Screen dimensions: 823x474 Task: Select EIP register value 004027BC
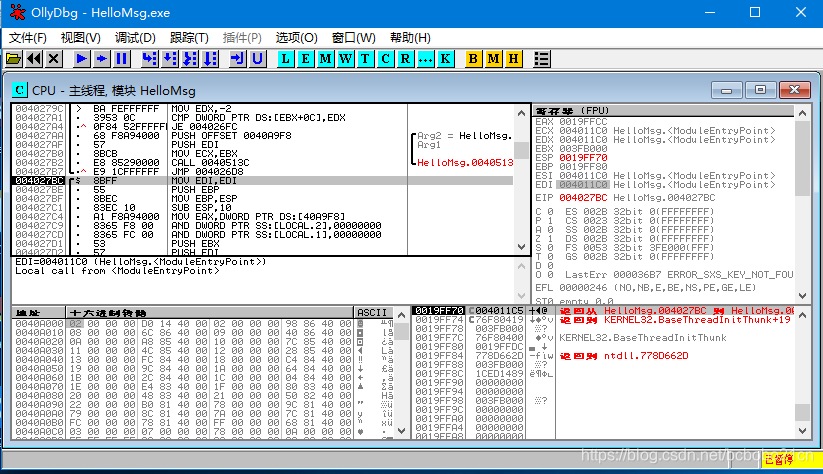(x=583, y=198)
